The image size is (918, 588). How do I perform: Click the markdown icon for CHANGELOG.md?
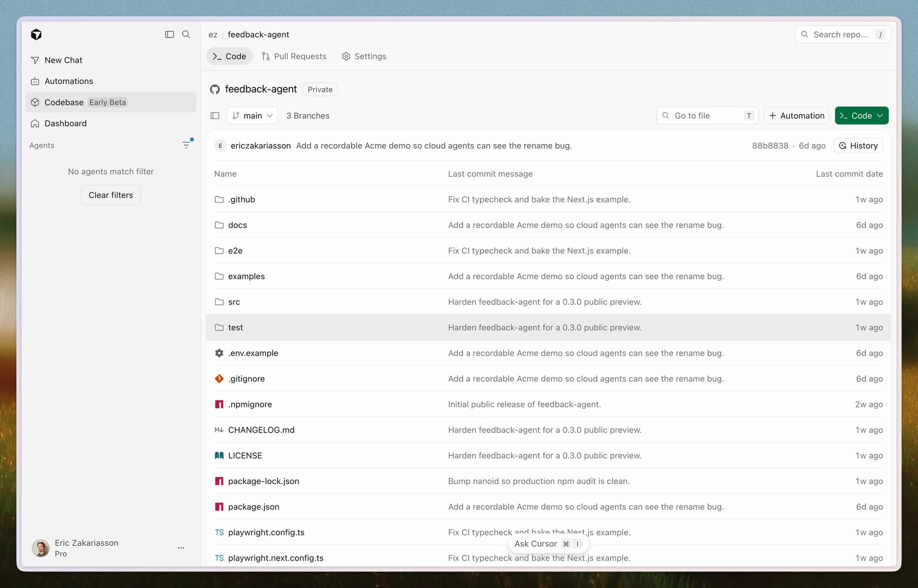pos(219,430)
